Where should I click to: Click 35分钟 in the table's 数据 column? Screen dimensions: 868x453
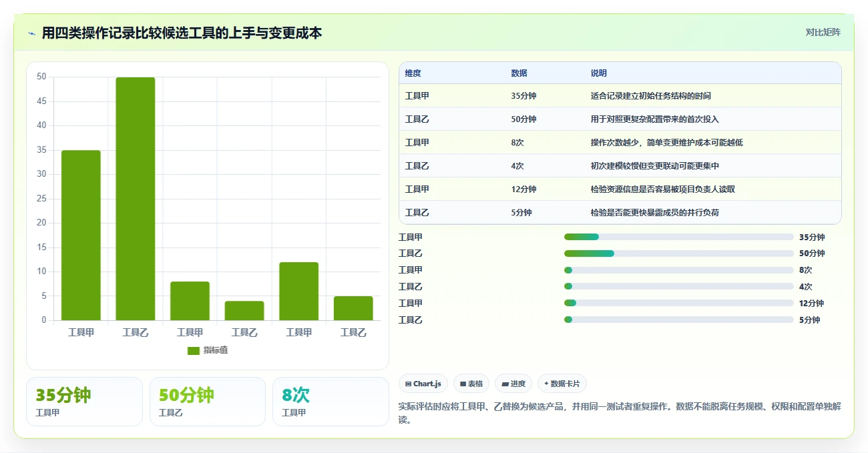coord(523,96)
